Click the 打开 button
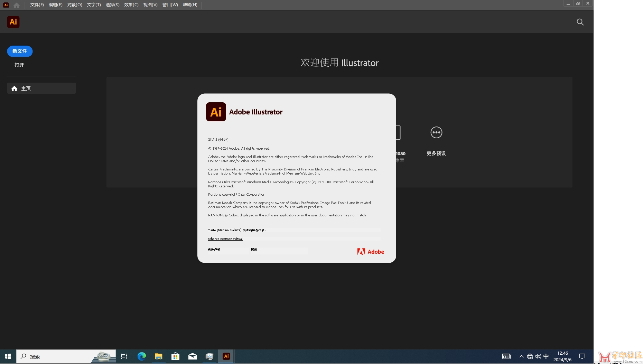 pyautogui.click(x=19, y=65)
